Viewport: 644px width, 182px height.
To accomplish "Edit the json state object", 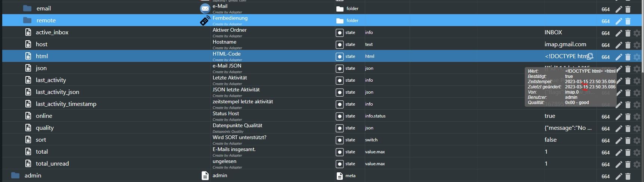I will coord(619,69).
